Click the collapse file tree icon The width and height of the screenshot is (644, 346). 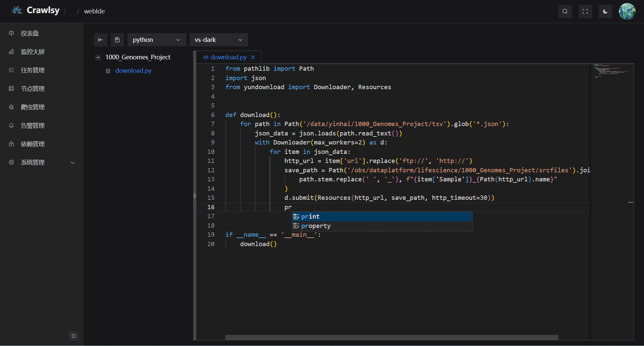coord(101,40)
